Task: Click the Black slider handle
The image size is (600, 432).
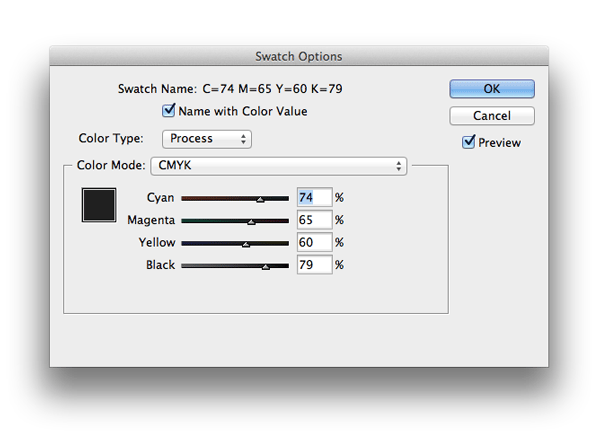Action: (x=265, y=266)
